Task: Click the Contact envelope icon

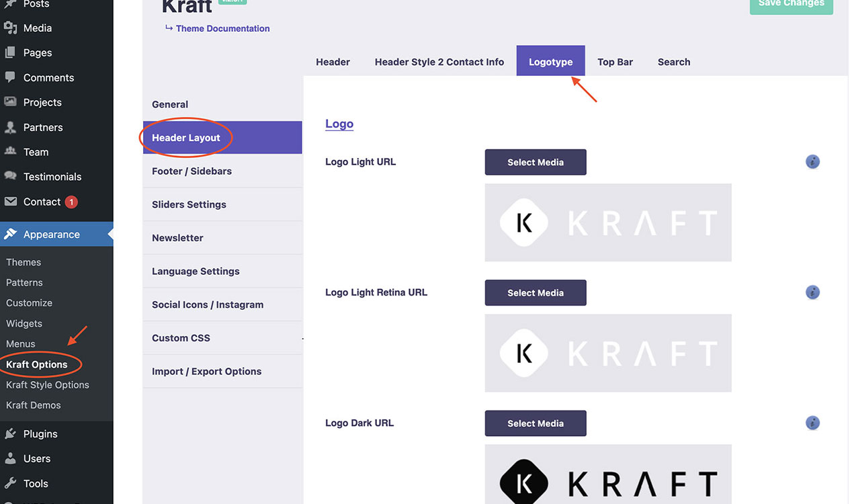Action: 10,202
